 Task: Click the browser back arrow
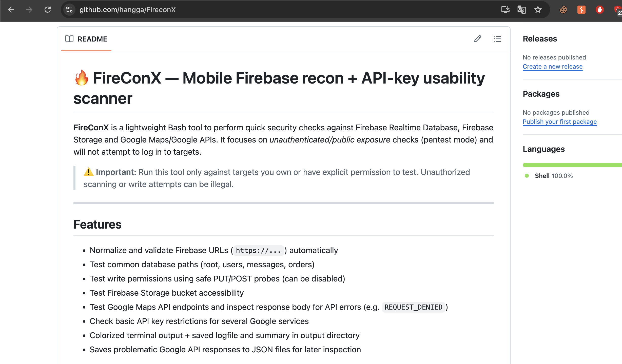click(11, 10)
